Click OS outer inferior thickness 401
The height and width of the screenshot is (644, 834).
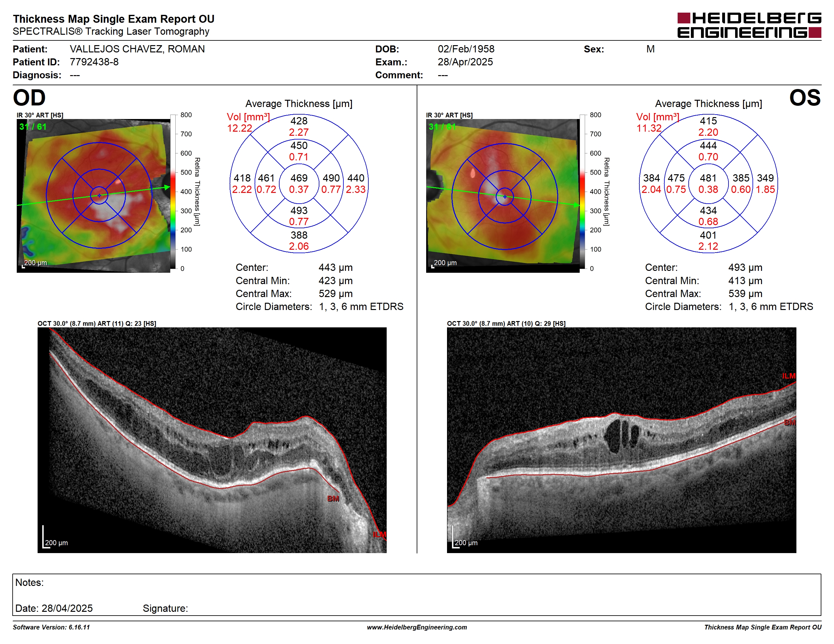(708, 236)
